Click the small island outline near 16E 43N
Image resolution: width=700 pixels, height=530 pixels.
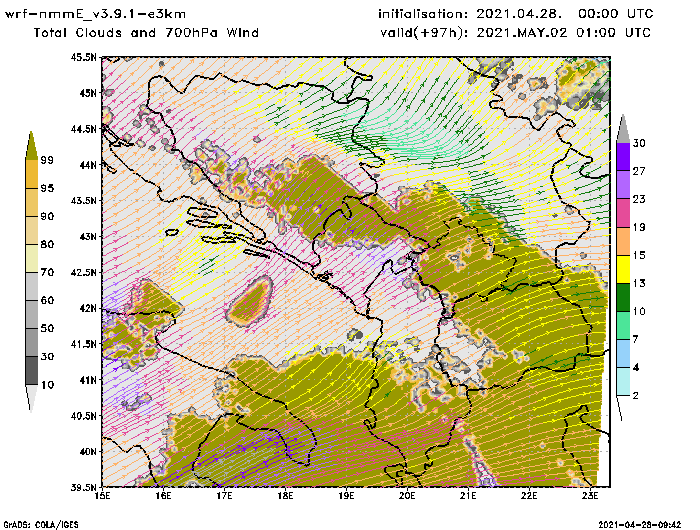[172, 232]
